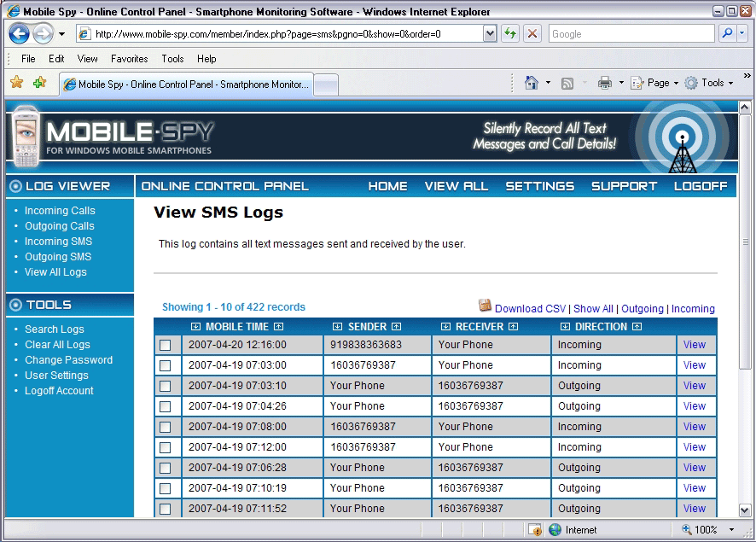
Task: Click the Mobile Spy phone logo
Action: tap(26, 137)
